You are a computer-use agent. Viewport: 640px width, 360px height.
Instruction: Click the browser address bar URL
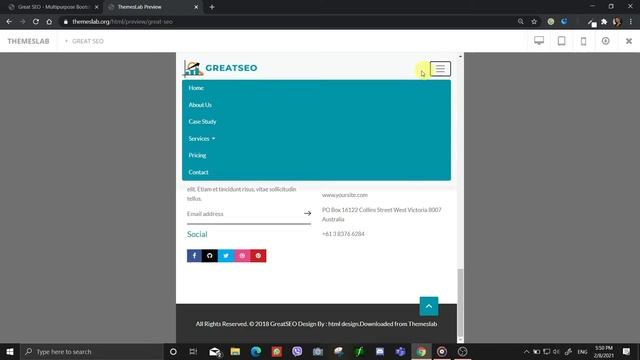(122, 22)
